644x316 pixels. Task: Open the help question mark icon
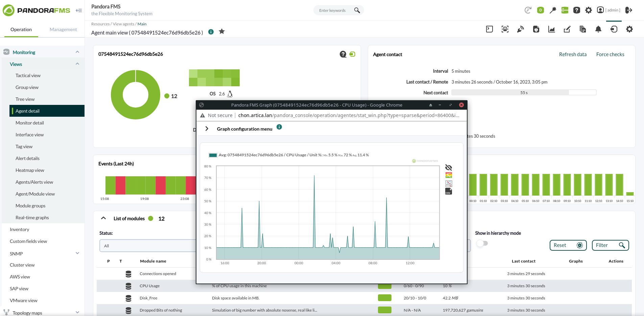(577, 10)
